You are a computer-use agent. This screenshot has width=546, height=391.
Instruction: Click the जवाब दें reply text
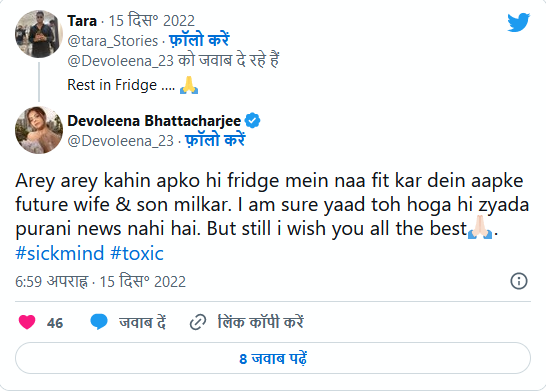(x=142, y=322)
